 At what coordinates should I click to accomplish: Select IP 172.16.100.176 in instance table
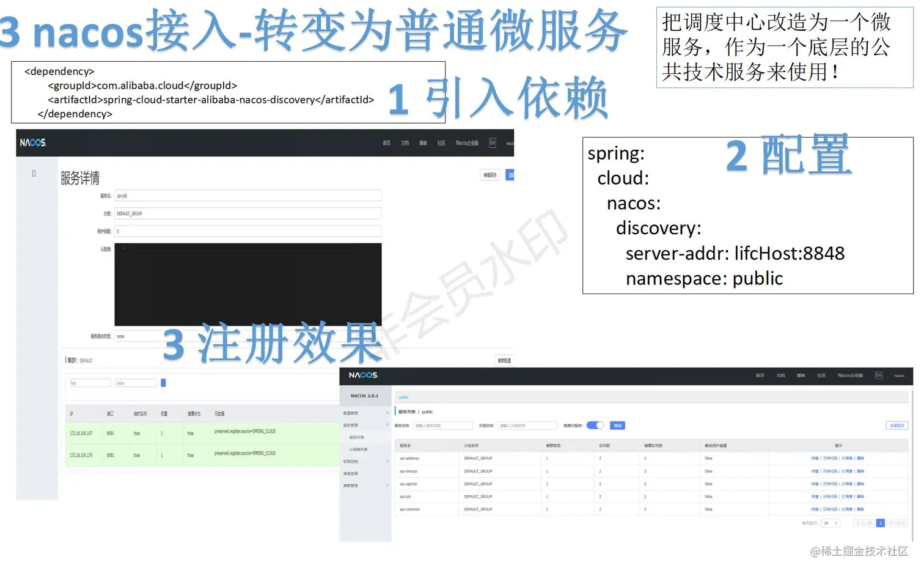pyautogui.click(x=81, y=455)
